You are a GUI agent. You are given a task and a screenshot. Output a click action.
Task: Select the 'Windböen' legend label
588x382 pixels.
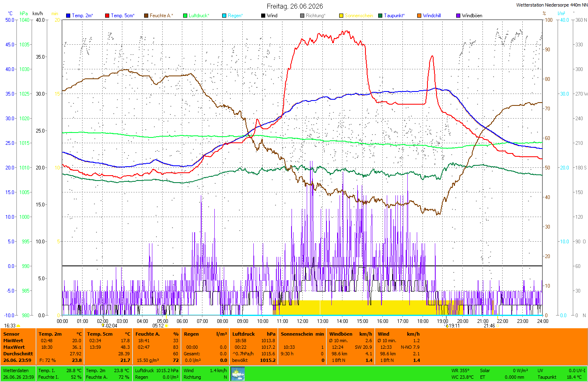click(x=472, y=16)
